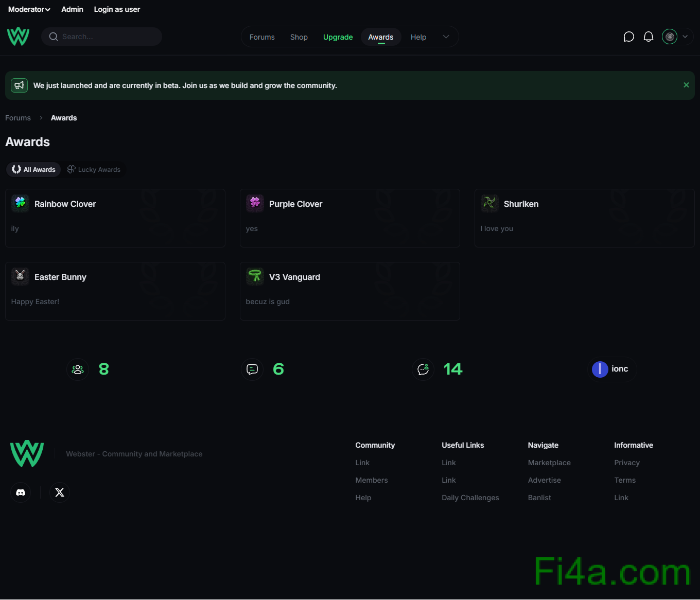Viewport: 700px width, 600px height.
Task: Click the Discord icon in footer
Action: point(21,492)
